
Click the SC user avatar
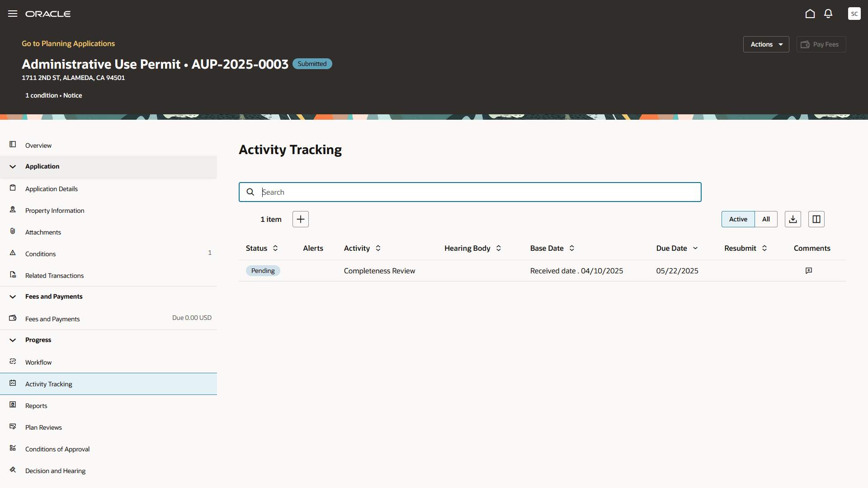pyautogui.click(x=854, y=14)
